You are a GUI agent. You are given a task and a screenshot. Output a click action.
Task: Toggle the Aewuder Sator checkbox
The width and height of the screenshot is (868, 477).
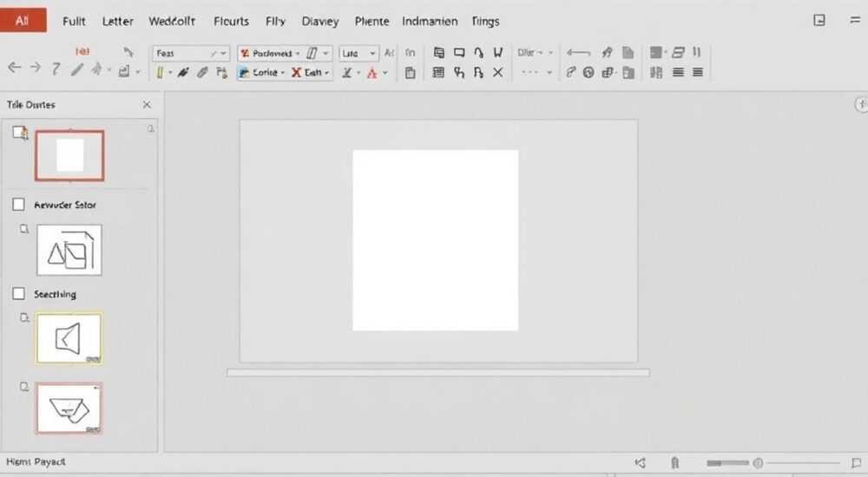pyautogui.click(x=19, y=205)
